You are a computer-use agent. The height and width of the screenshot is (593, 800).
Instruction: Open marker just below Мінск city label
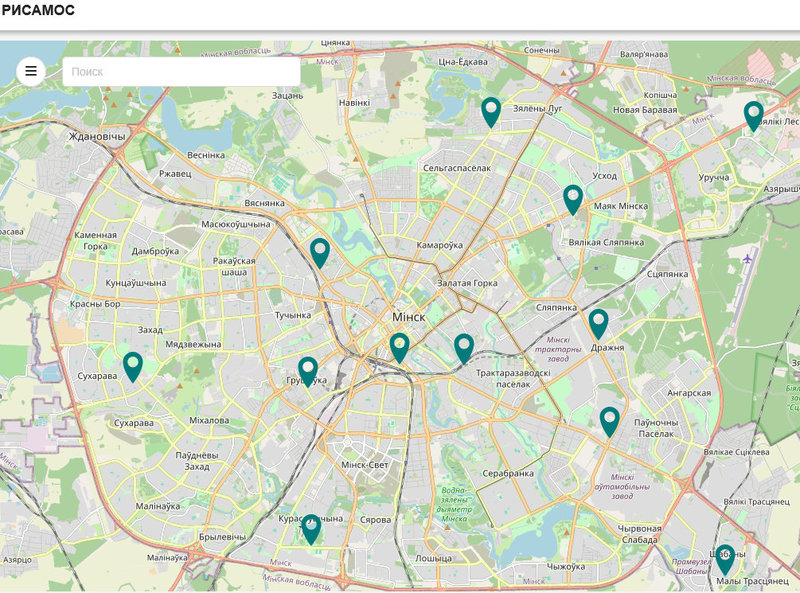400,347
